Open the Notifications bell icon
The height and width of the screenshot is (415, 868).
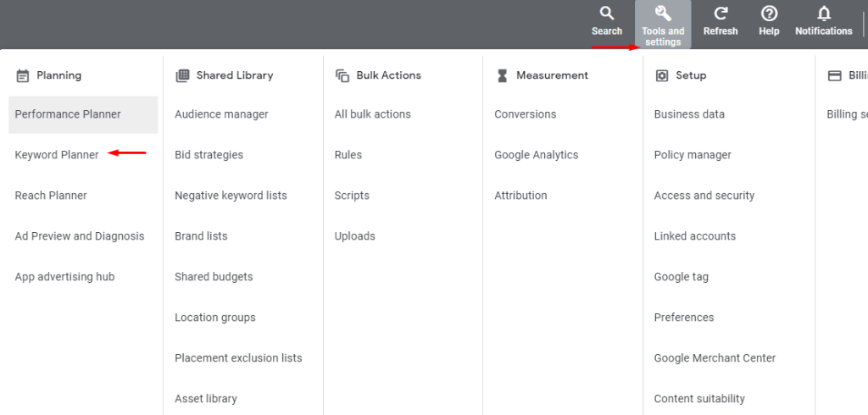click(823, 14)
